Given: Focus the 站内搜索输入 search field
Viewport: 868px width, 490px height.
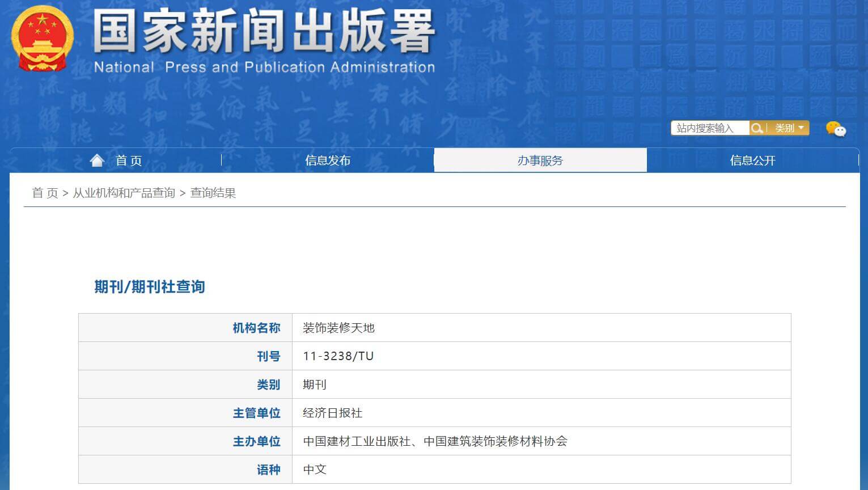Looking at the screenshot, I should [x=710, y=128].
